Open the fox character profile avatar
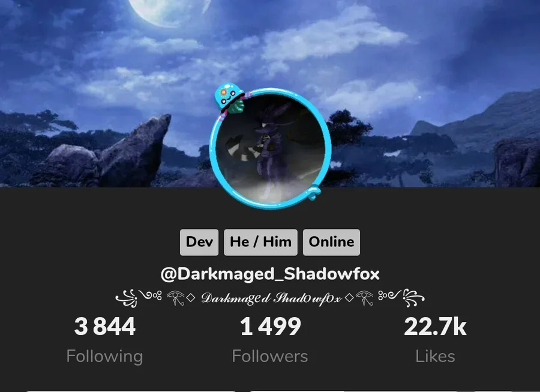540x392 pixels. point(271,148)
